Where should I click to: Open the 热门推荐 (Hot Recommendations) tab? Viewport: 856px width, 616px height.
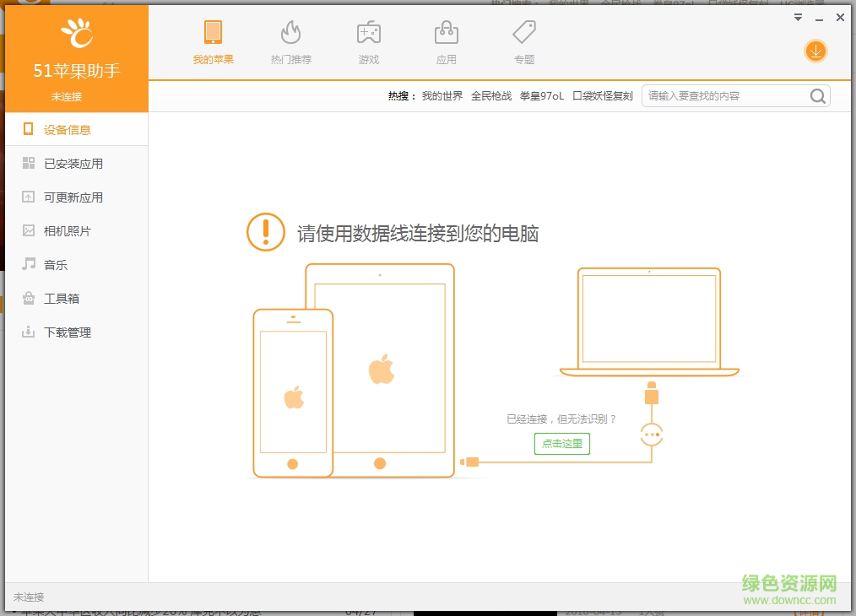(x=290, y=42)
